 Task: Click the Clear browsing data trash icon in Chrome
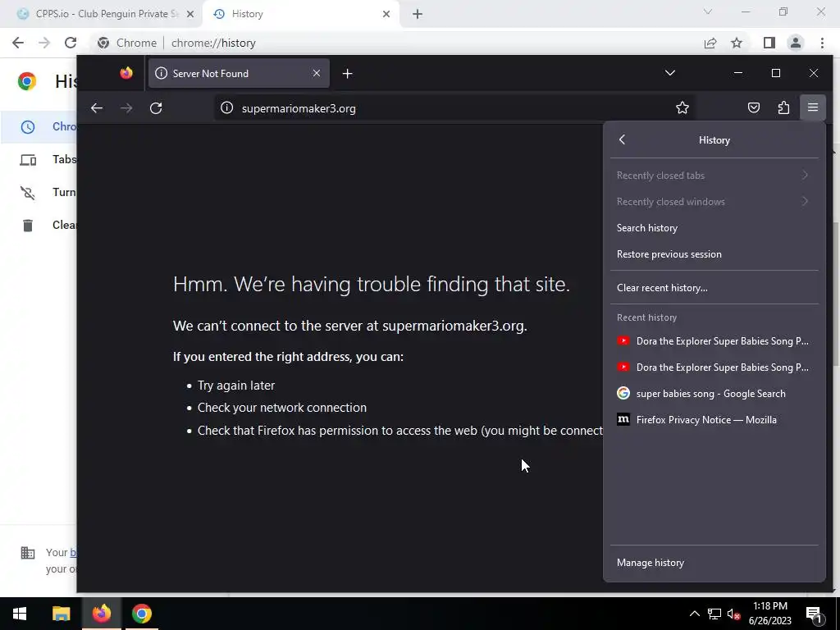(x=28, y=226)
